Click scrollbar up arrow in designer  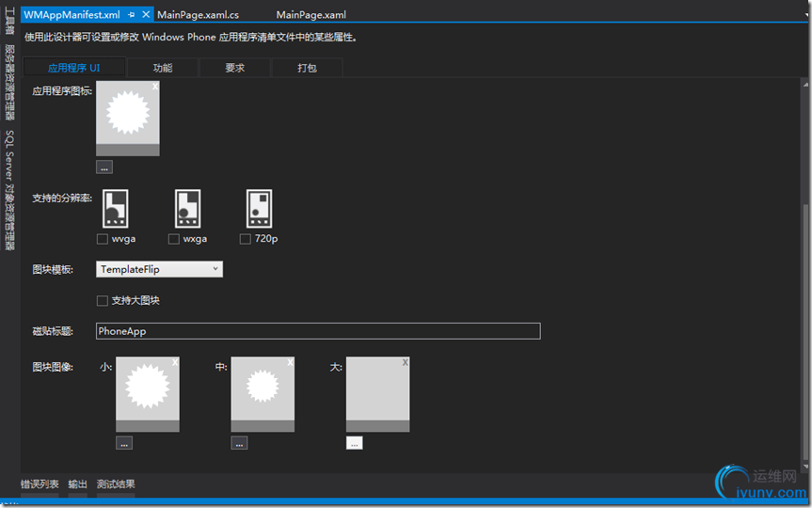(805, 85)
